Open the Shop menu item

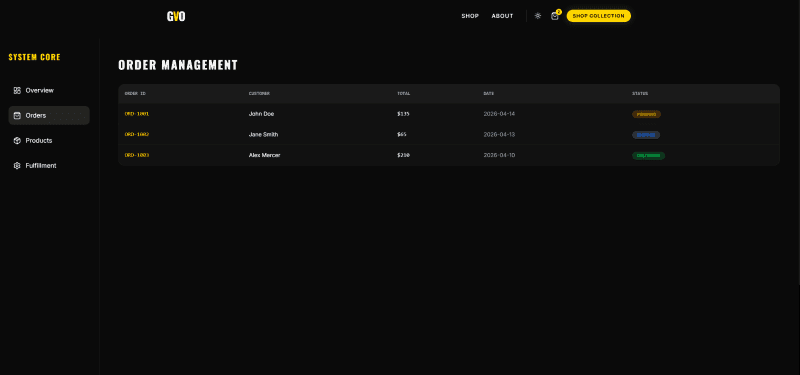point(470,16)
